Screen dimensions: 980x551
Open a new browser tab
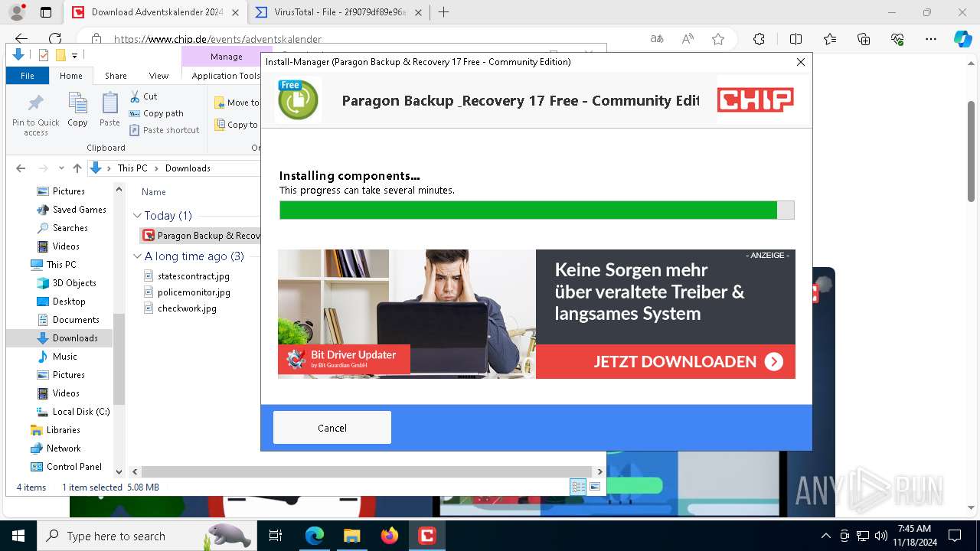[x=443, y=12]
